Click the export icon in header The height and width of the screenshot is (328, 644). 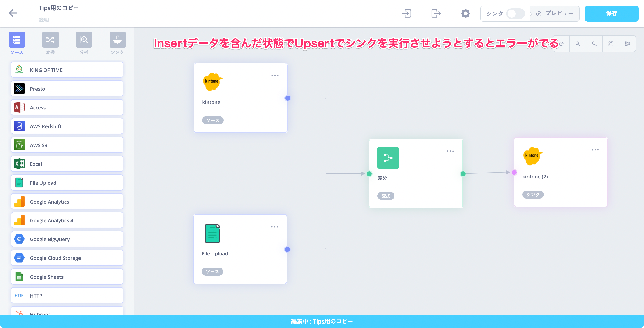point(436,13)
